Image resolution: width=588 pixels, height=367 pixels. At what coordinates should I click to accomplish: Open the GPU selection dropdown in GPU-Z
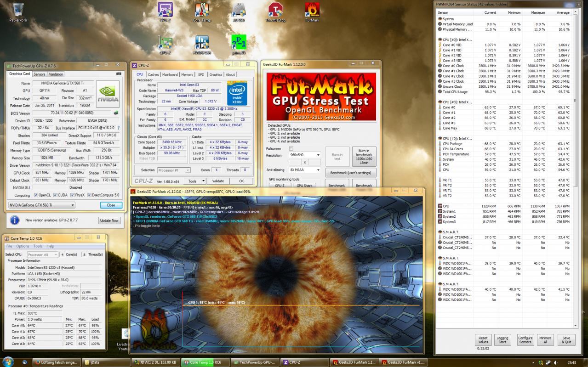click(x=41, y=205)
